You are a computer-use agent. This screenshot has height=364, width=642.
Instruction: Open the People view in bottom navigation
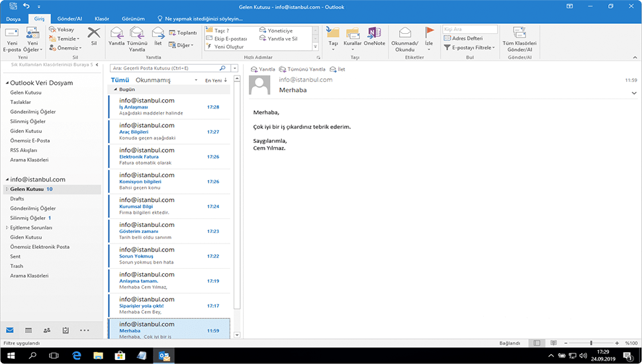click(x=47, y=330)
